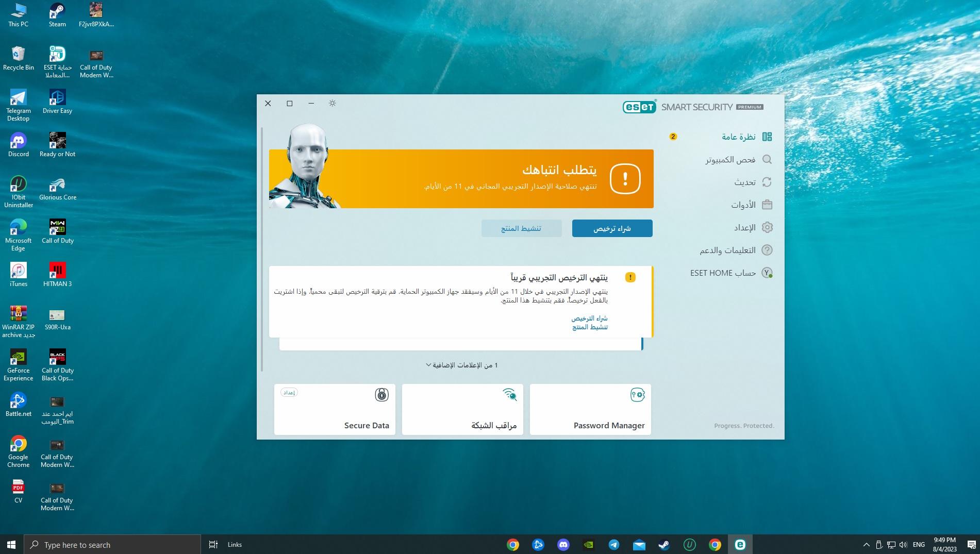Select Glorious Core desktop icon

57,188
